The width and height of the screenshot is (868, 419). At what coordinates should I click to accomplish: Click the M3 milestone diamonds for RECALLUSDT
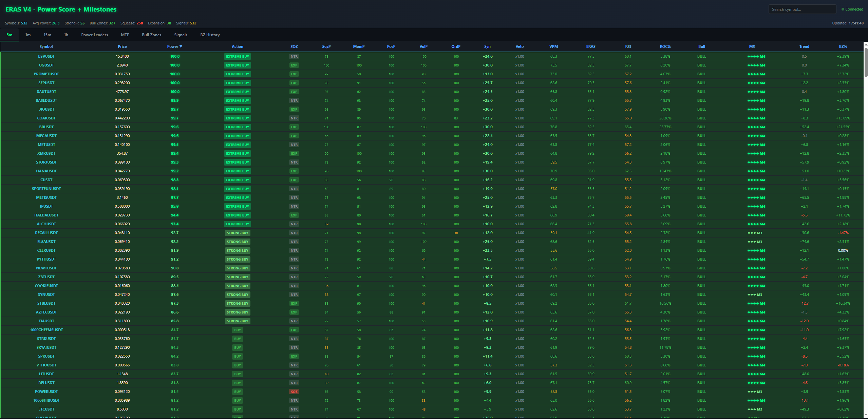tap(755, 233)
